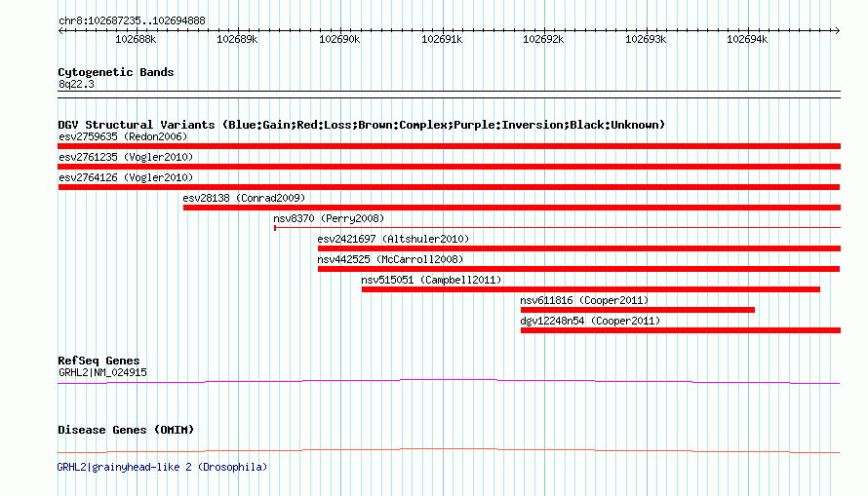Click the DGV Structural Variants track heading
Screen dimensions: 868x496
(x=362, y=125)
